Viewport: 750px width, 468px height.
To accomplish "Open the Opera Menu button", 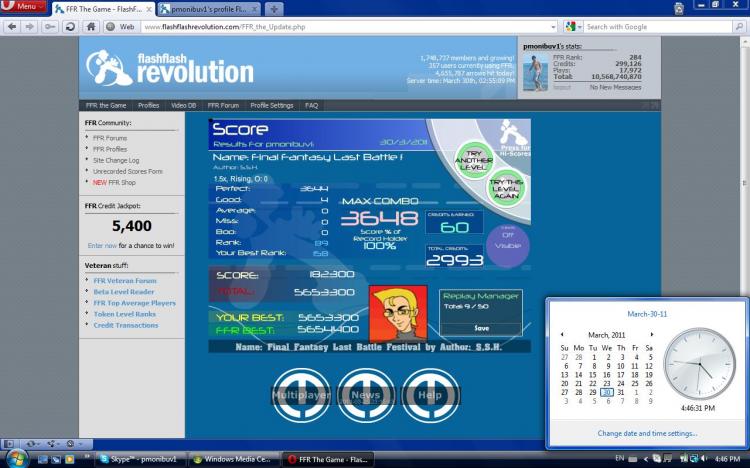I will tap(23, 6).
